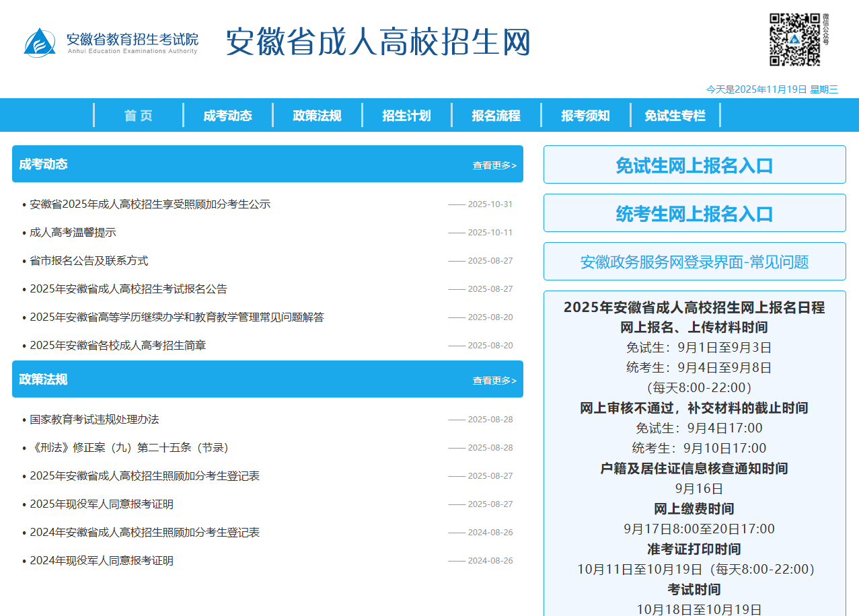Click the 免试生网上报名入口 button
The image size is (859, 616).
pyautogui.click(x=694, y=165)
